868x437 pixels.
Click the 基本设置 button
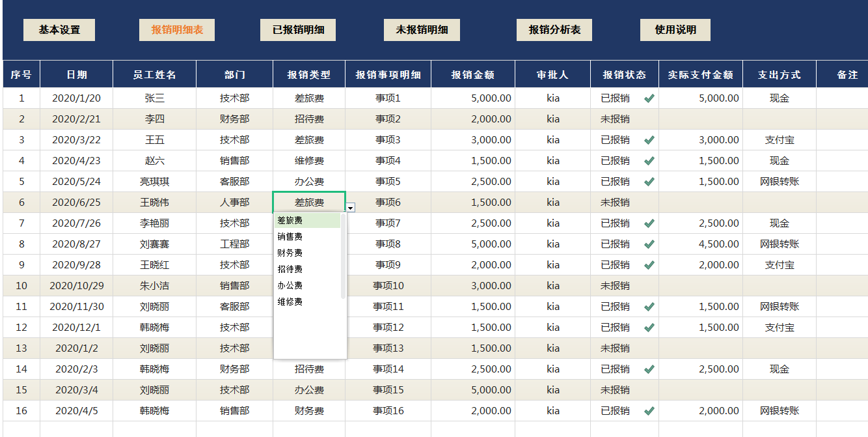point(59,29)
